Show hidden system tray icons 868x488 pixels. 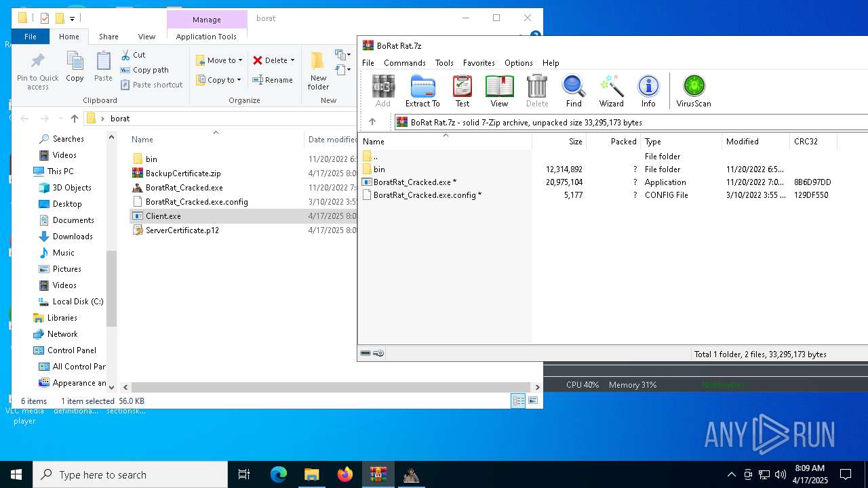point(731,474)
